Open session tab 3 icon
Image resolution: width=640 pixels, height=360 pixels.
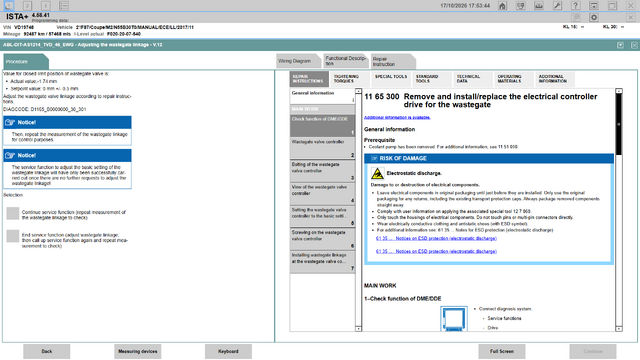tap(45, 6)
